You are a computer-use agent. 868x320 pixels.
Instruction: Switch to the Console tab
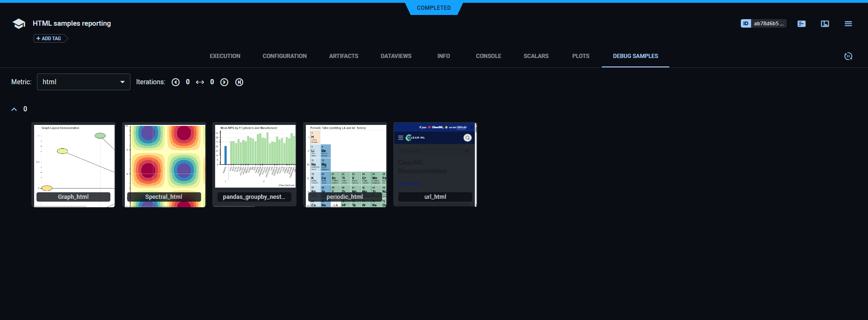pyautogui.click(x=488, y=56)
